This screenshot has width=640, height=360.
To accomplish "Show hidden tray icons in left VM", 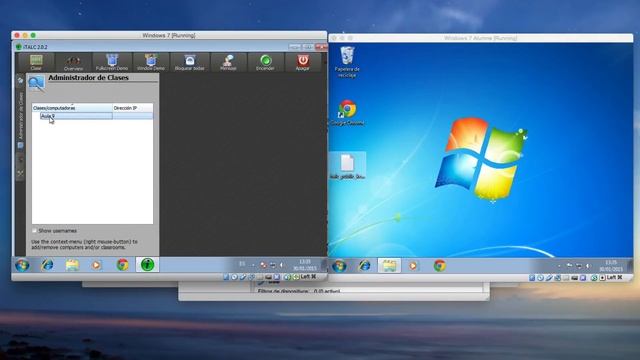I will point(253,265).
